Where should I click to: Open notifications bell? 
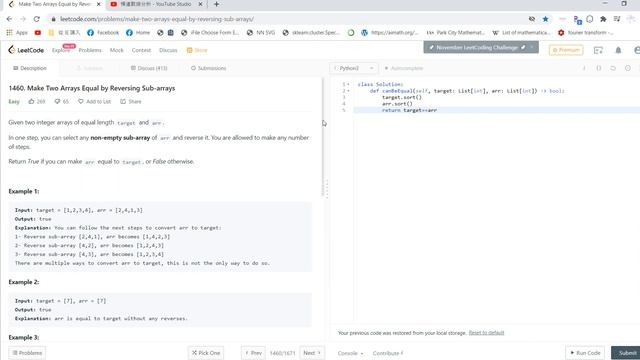click(x=618, y=50)
